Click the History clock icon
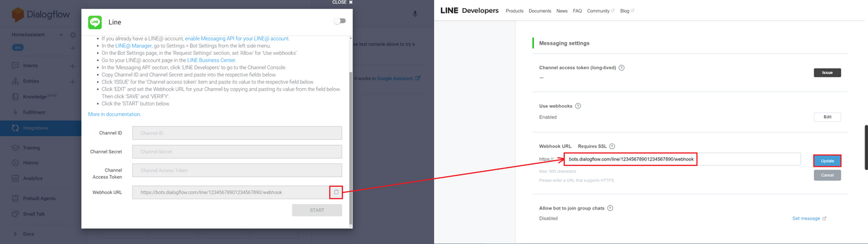868x244 pixels. 15,163
